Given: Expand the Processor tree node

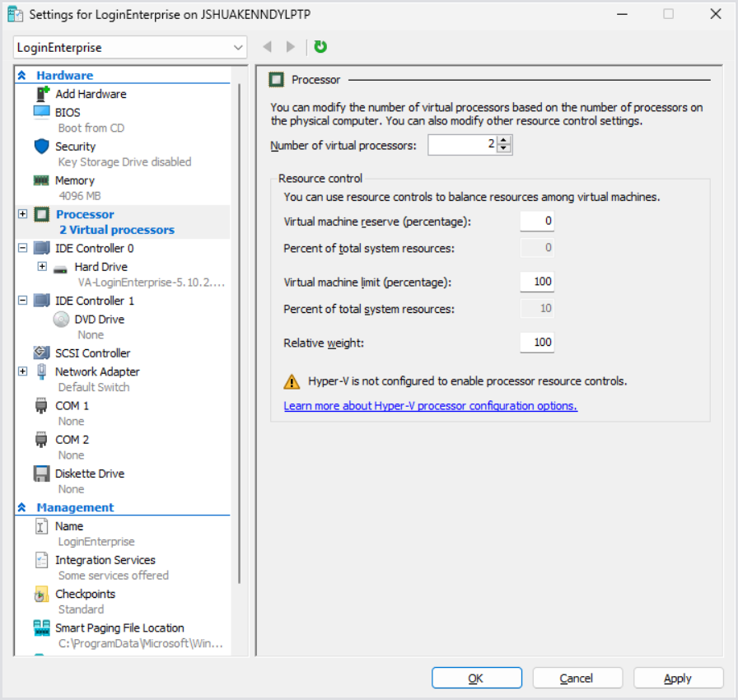Looking at the screenshot, I should [x=21, y=214].
